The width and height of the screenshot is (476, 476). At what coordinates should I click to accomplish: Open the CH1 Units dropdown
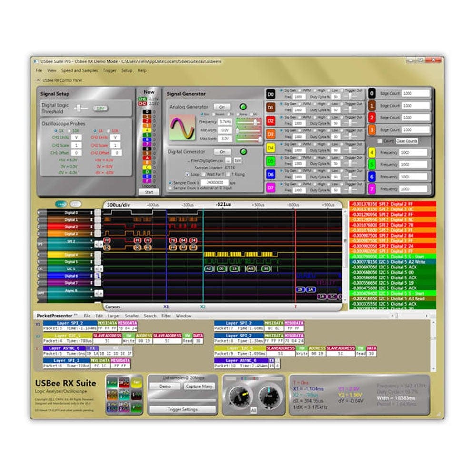(77, 138)
